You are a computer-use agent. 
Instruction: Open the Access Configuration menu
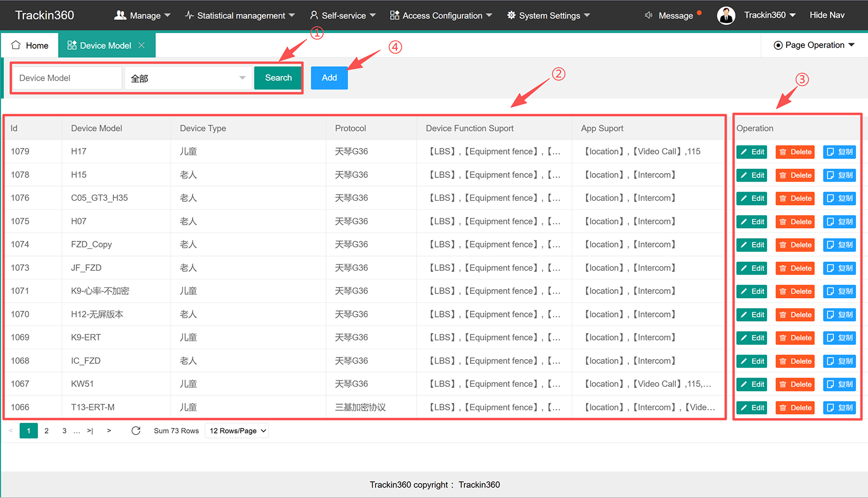pyautogui.click(x=441, y=15)
